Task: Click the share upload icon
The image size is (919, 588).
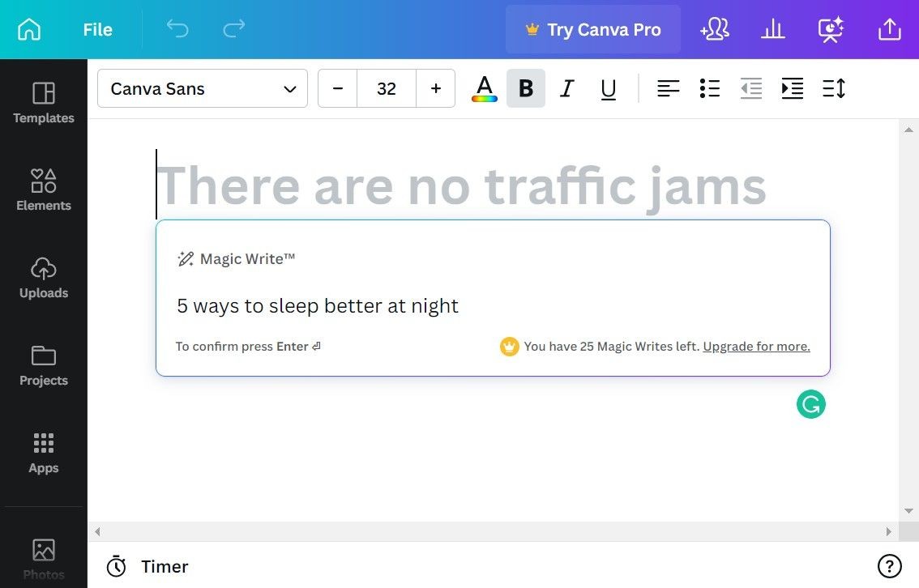Action: [889, 29]
